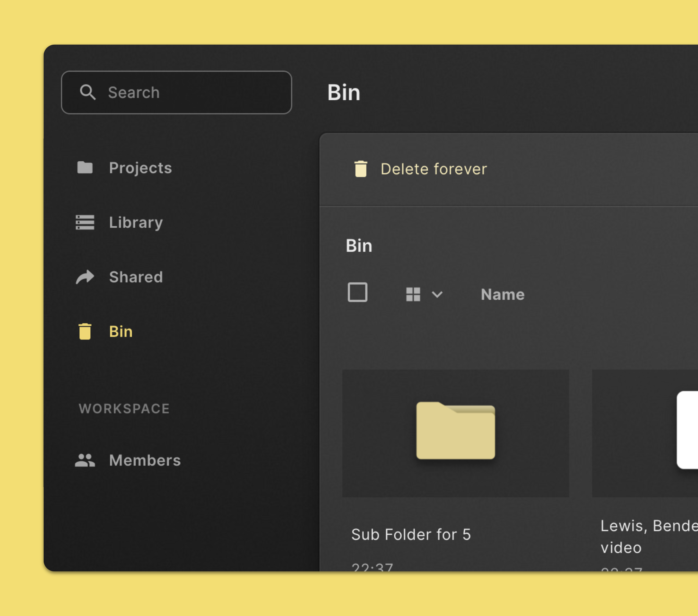Screen dimensions: 698x616
Task: Click the Projects folder icon in sidebar
Action: [x=85, y=168]
